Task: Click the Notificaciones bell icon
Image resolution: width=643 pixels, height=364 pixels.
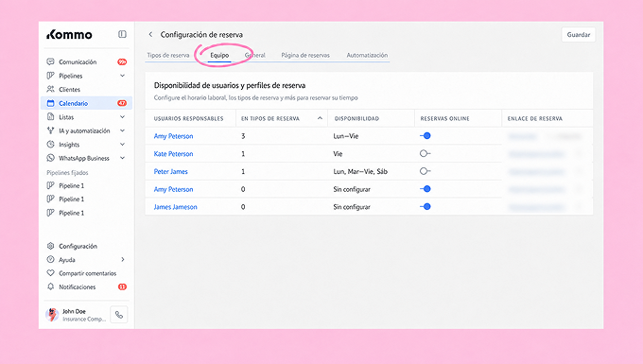Action: [50, 286]
